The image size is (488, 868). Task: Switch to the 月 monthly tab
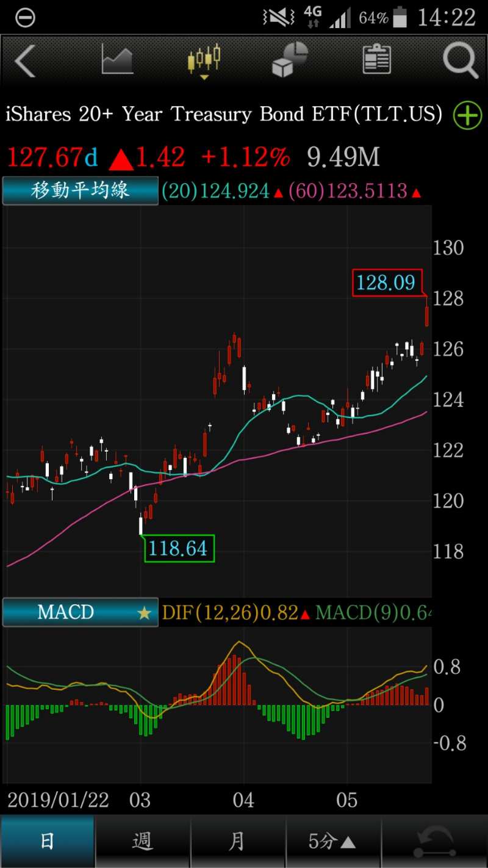[237, 842]
